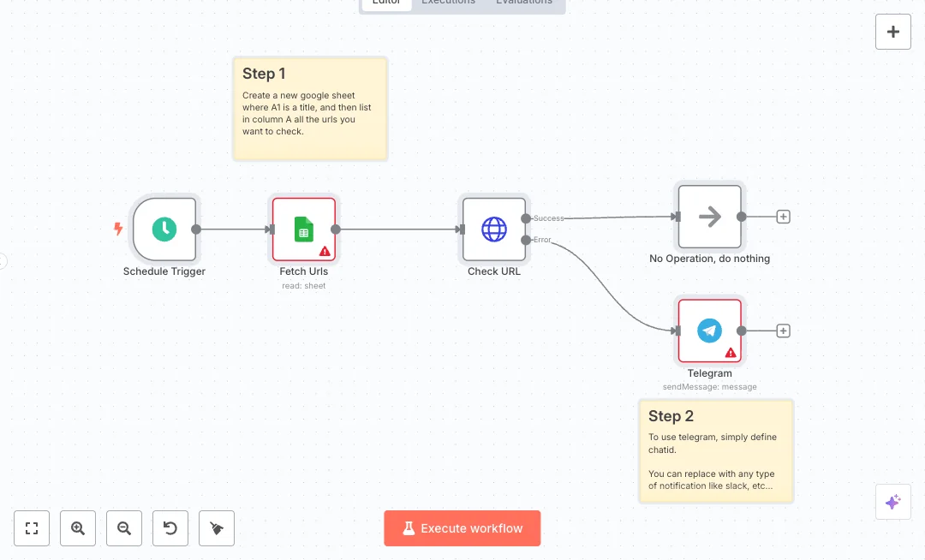Click the Telegram node icon
Image resolution: width=925 pixels, height=560 pixels.
pyautogui.click(x=709, y=331)
